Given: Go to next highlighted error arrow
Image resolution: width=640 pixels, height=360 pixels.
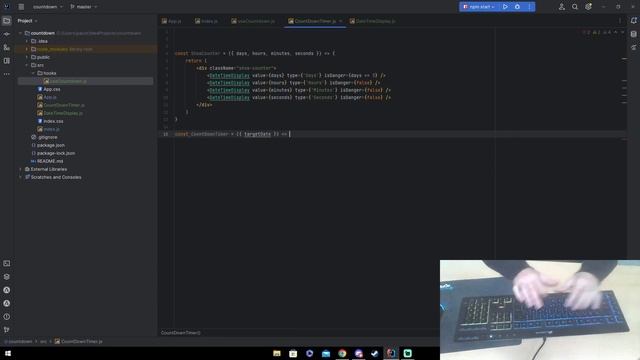Looking at the screenshot, I should click(x=622, y=32).
